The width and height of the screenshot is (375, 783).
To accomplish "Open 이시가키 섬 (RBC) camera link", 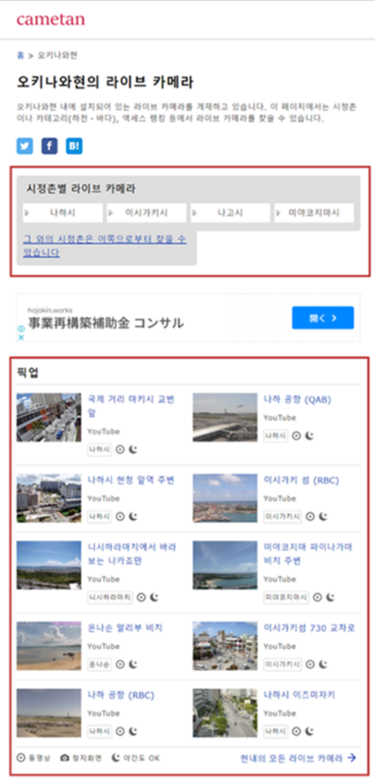I will (301, 480).
